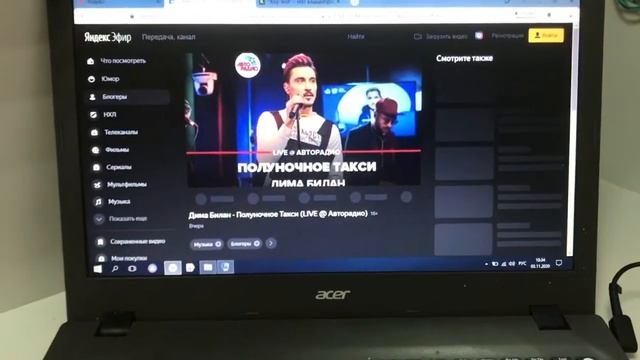Open the Регистрация link
Image resolution: width=640 pixels, height=360 pixels.
[x=507, y=36]
